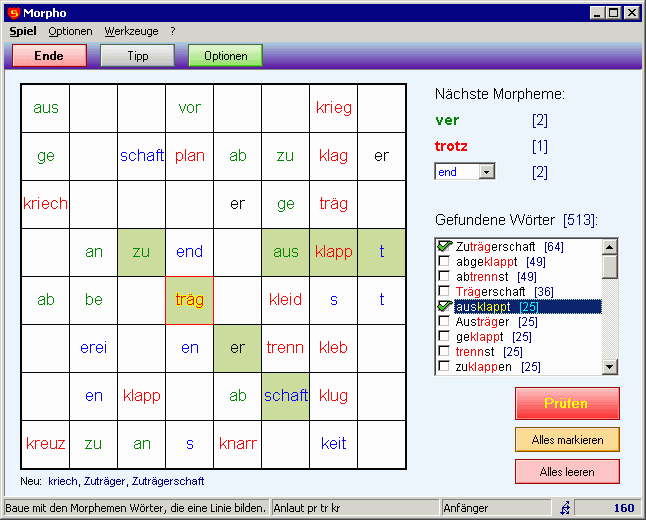646x520 pixels.
Task: Toggle the Trägerschaft checkbox
Action: (444, 291)
